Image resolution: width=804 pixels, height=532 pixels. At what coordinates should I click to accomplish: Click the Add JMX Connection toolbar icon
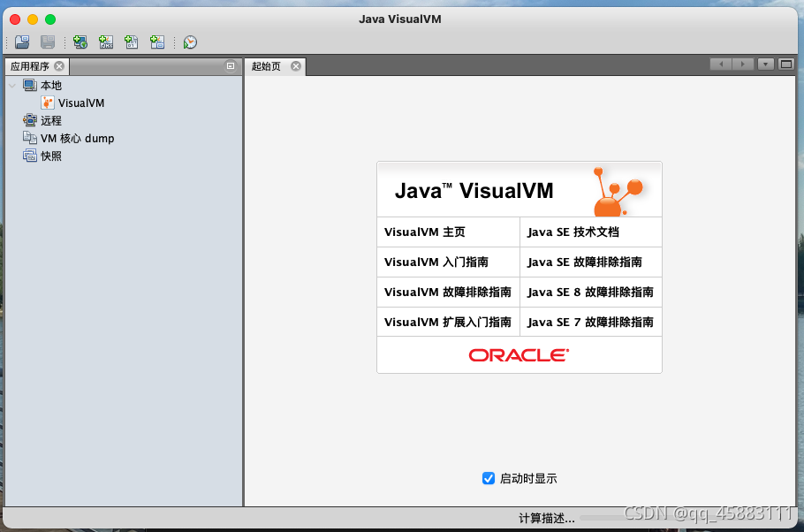coord(106,42)
